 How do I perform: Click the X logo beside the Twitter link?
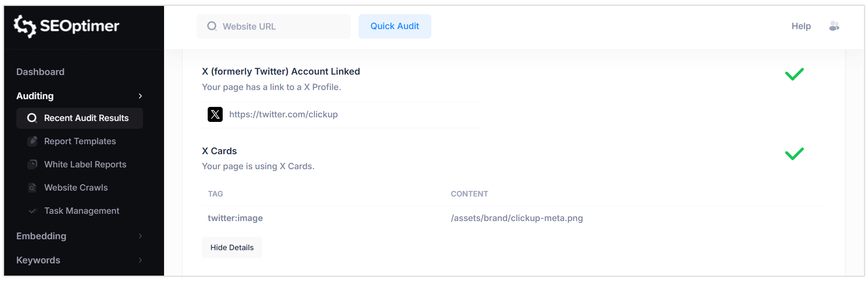(215, 114)
